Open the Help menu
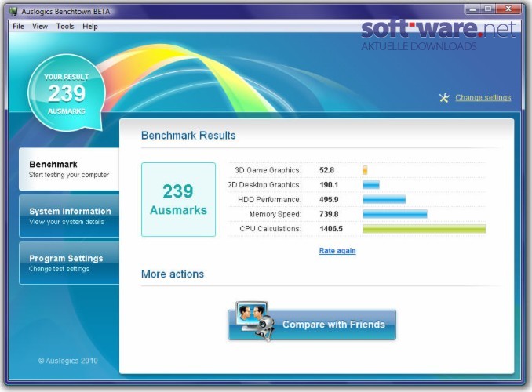This screenshot has height=392, width=532. pyautogui.click(x=90, y=26)
